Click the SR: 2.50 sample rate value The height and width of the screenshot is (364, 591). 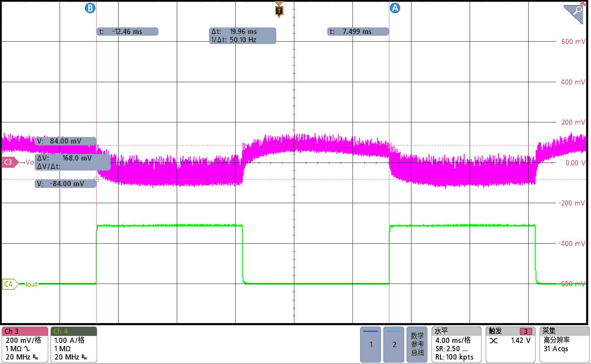pyautogui.click(x=451, y=349)
